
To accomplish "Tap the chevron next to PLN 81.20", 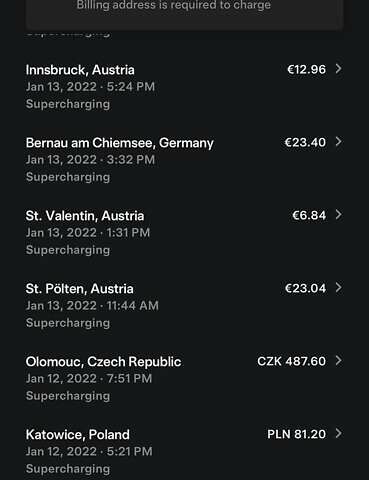I will 338,434.
